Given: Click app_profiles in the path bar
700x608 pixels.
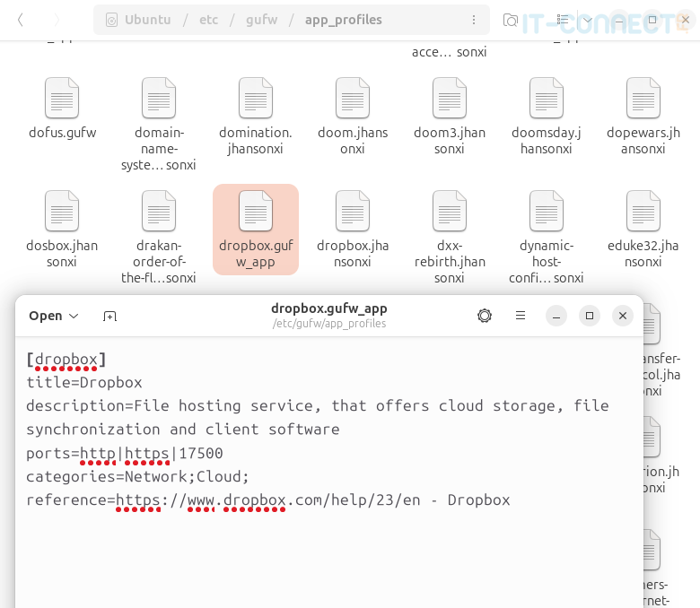Looking at the screenshot, I should click(344, 20).
